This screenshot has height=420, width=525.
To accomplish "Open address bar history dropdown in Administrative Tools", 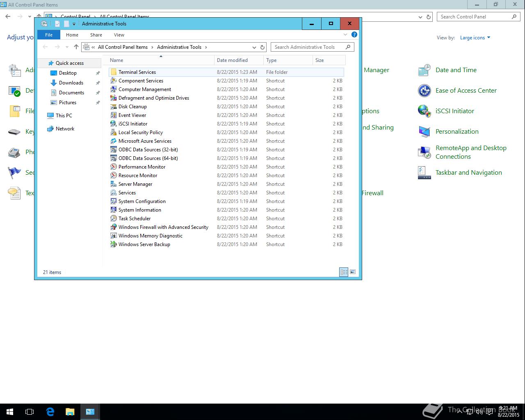I will click(x=254, y=47).
